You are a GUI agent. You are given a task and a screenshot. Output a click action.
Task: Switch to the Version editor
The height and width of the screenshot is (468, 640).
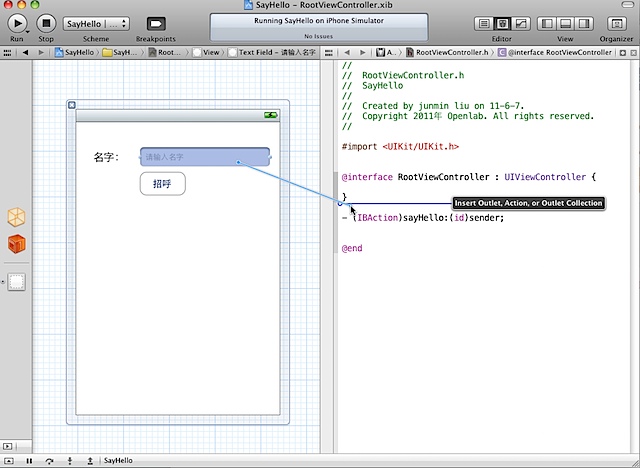point(521,24)
